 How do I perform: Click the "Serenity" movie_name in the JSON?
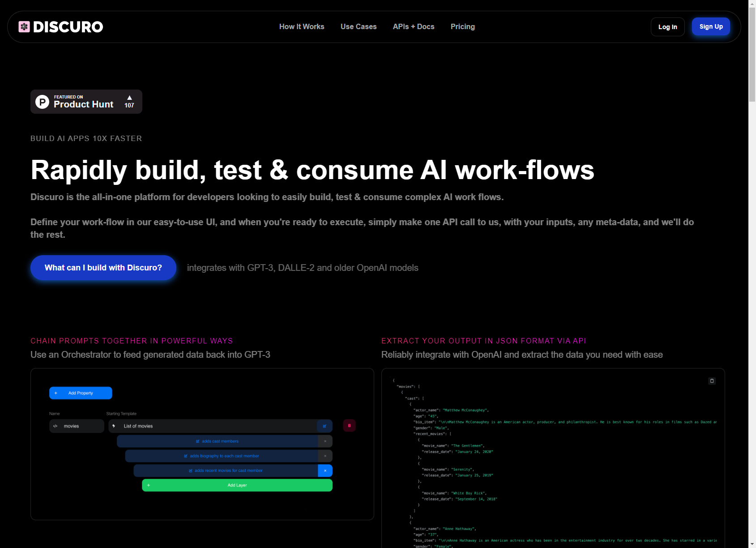click(x=462, y=470)
